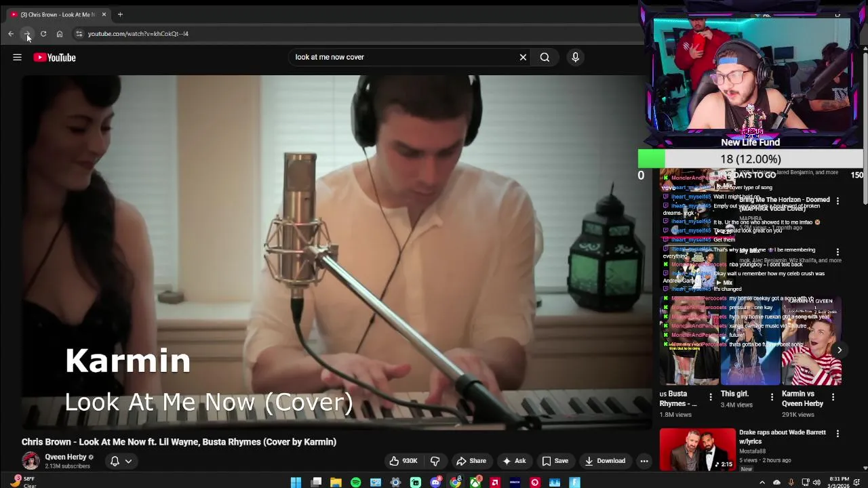Dislike the video with thumbs down
This screenshot has height=488, width=868.
pyautogui.click(x=435, y=461)
